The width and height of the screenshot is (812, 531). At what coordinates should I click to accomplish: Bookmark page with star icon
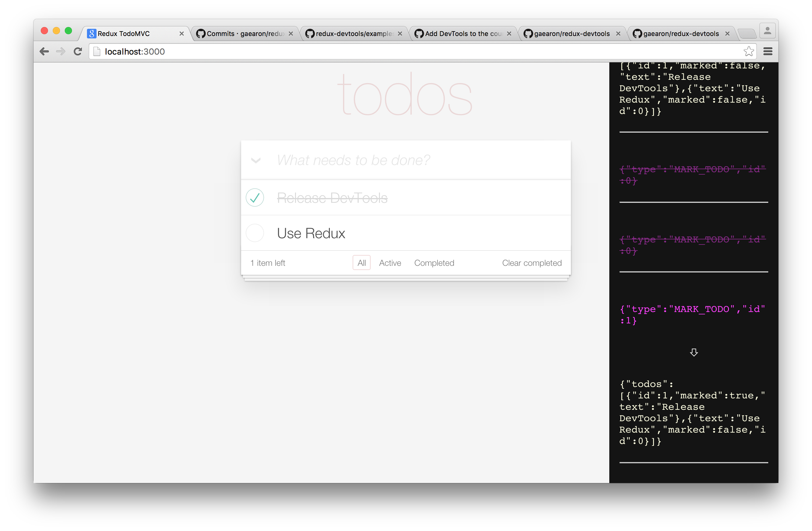(748, 52)
